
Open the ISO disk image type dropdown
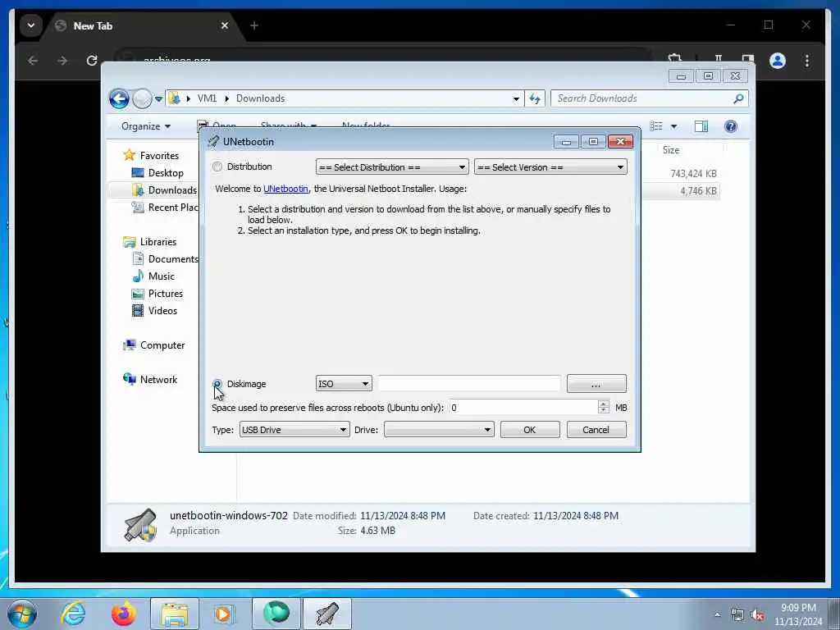click(344, 384)
